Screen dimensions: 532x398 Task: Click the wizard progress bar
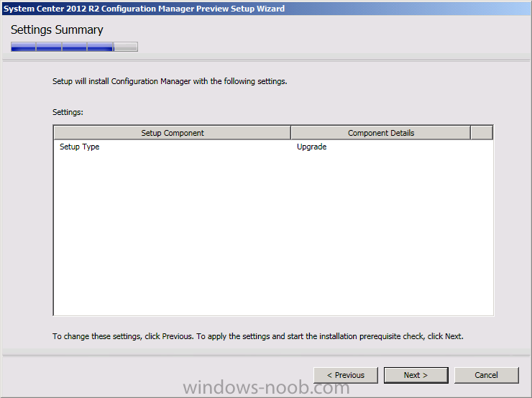[x=74, y=47]
